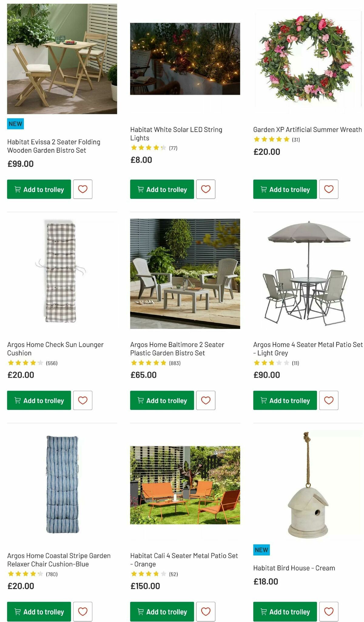Toggle the wishlist heart on the Cali 4 Seater Set
This screenshot has height=622, width=364.
coord(206,612)
